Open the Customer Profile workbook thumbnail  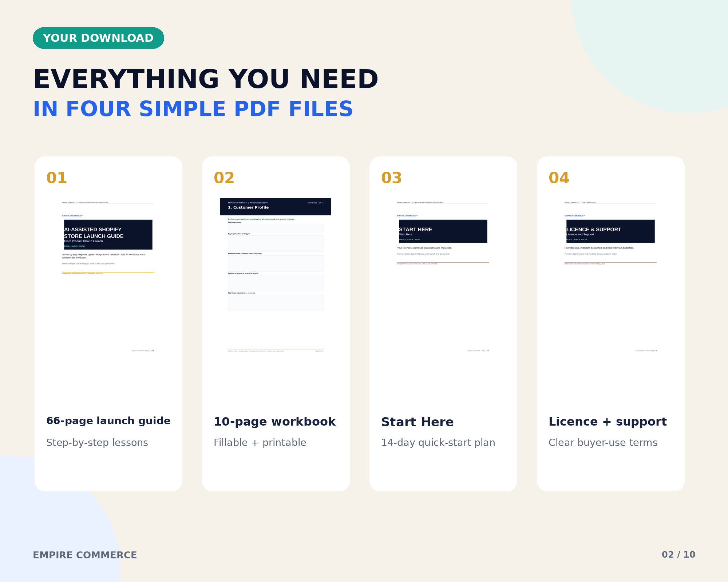pyautogui.click(x=276, y=276)
